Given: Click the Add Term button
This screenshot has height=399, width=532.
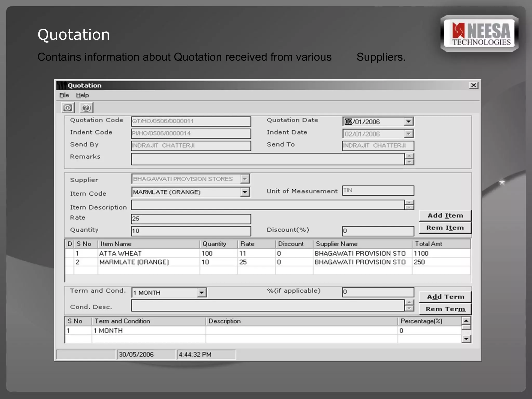Looking at the screenshot, I should [445, 297].
